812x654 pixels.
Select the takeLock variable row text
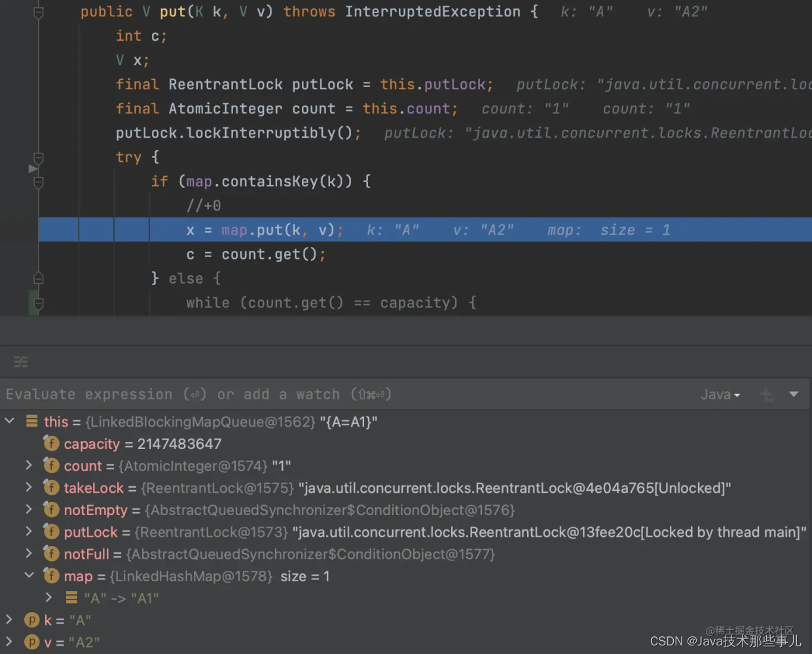[x=397, y=488]
